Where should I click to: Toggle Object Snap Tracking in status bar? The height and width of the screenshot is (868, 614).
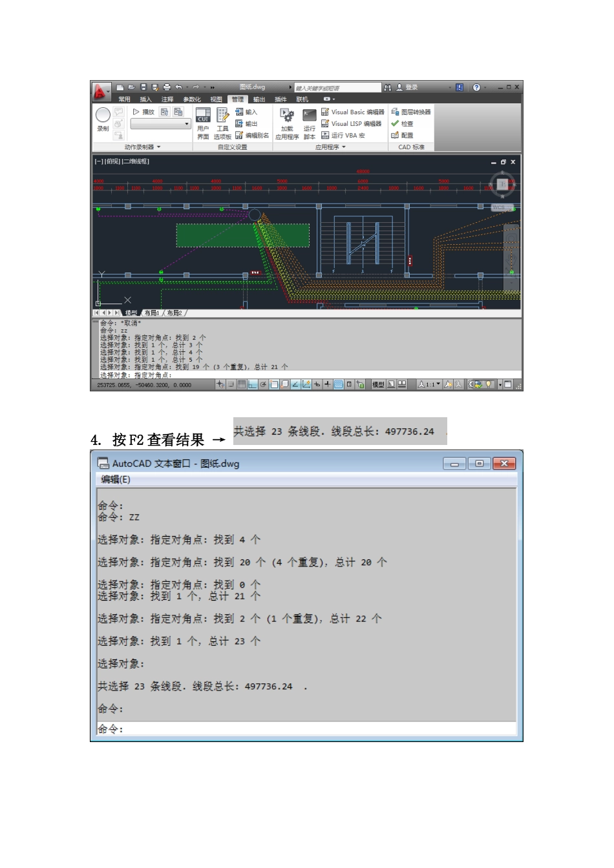296,384
